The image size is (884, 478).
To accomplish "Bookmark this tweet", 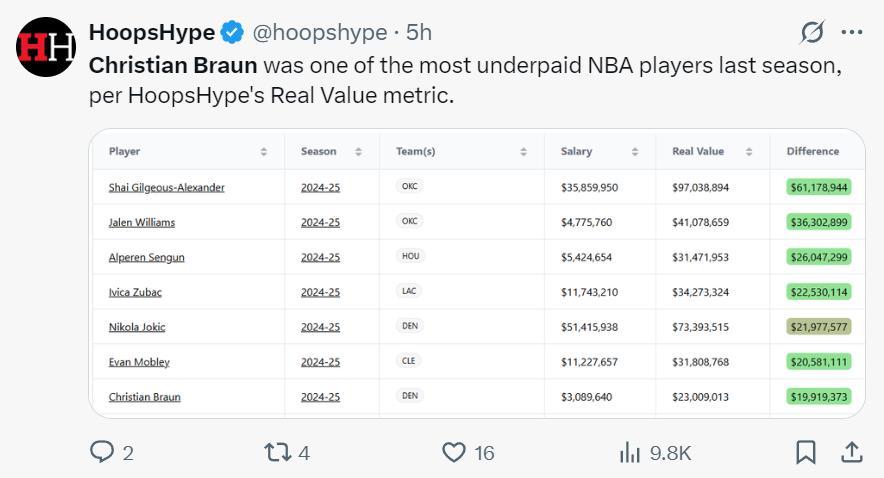I will click(x=805, y=453).
